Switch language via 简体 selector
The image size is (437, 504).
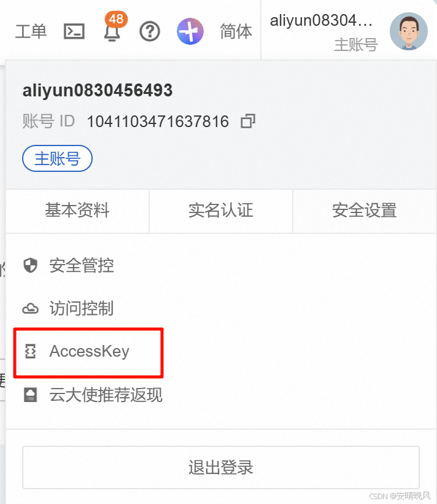tap(236, 31)
